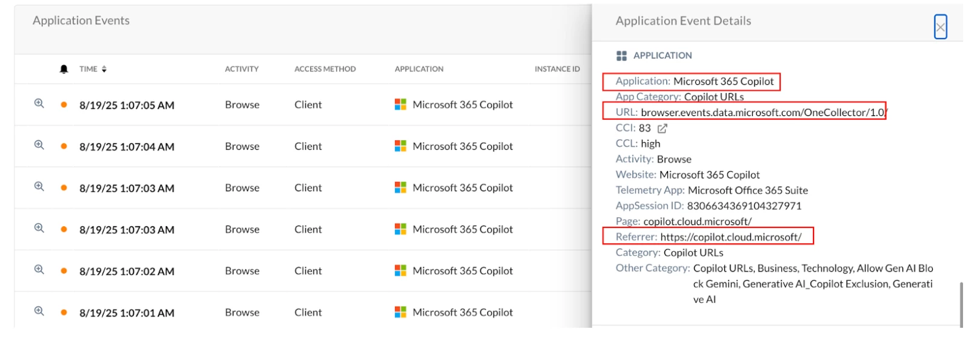Screen dimensions: 980x346
Task: Close the Application Event Details panel
Action: (x=940, y=27)
